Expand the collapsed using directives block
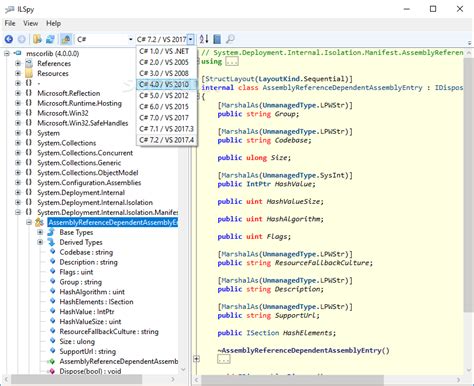Screen dimensions: 474x386 click(232, 62)
